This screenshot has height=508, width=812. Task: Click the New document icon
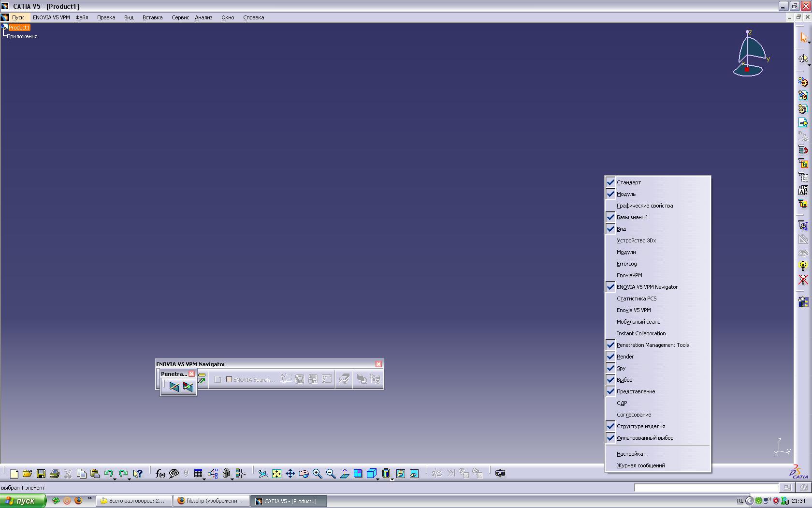tap(14, 474)
